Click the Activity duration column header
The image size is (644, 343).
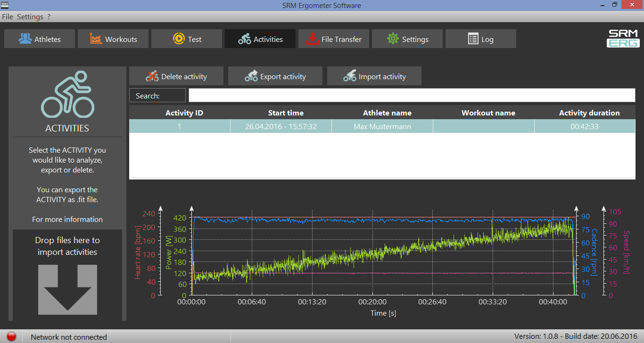(589, 113)
